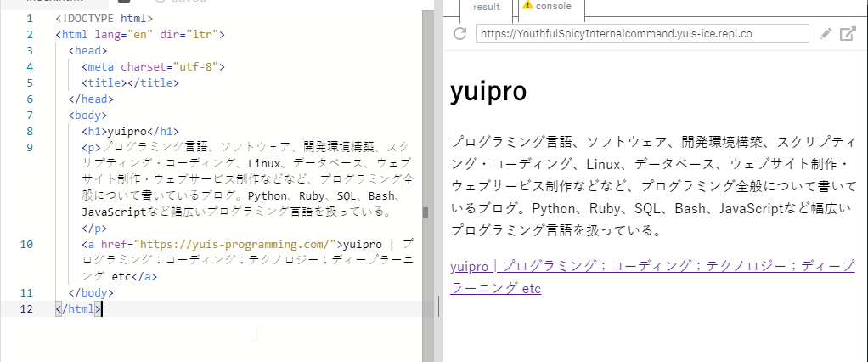Place cursor in the empty title tag

(x=124, y=83)
